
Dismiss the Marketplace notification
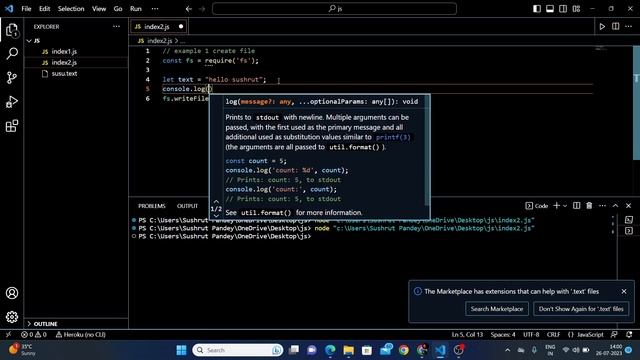624,291
